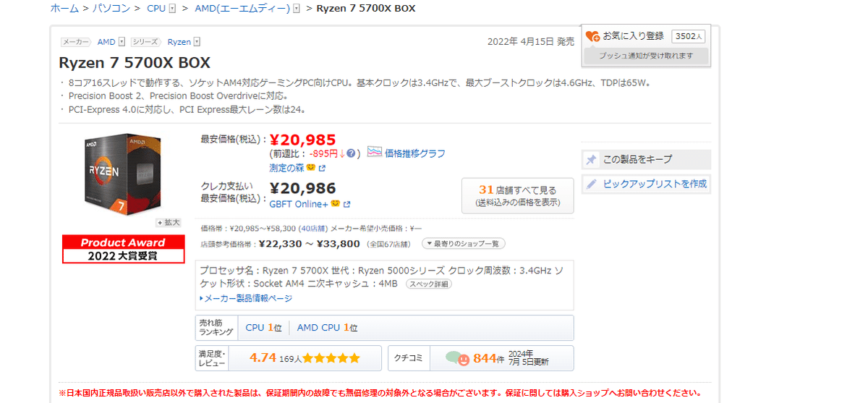
Task: Open dropdown arrow next to AMD(エーエムディー) breadcrumb
Action: coord(297,9)
